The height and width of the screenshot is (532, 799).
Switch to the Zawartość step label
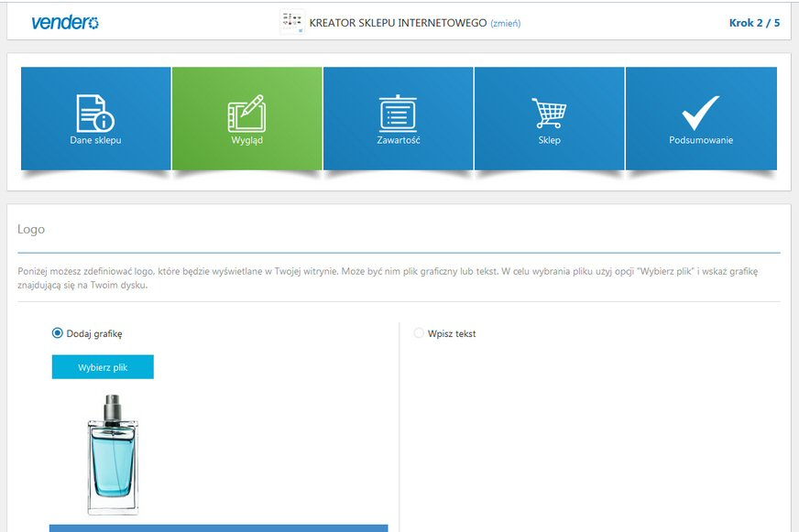(x=398, y=140)
